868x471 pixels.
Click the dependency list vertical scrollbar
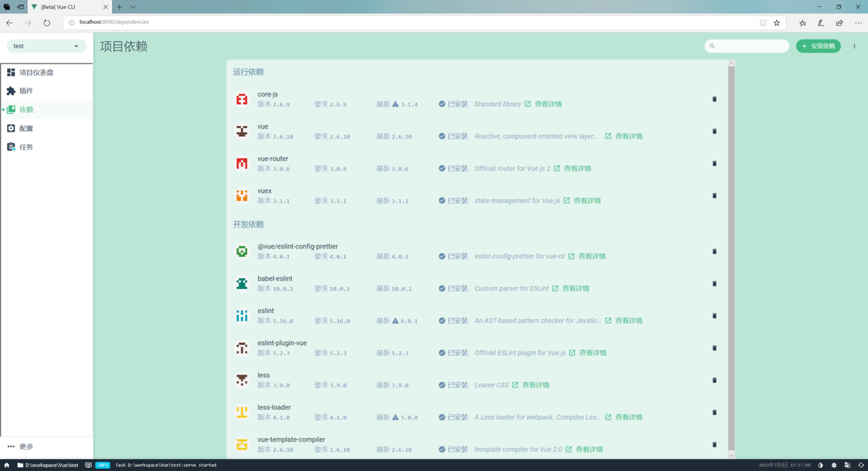tap(731, 259)
